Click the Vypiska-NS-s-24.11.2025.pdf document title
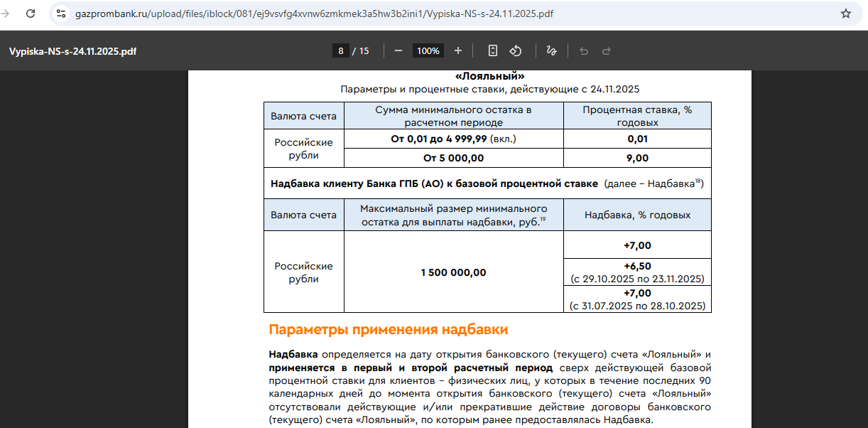 [x=72, y=51]
